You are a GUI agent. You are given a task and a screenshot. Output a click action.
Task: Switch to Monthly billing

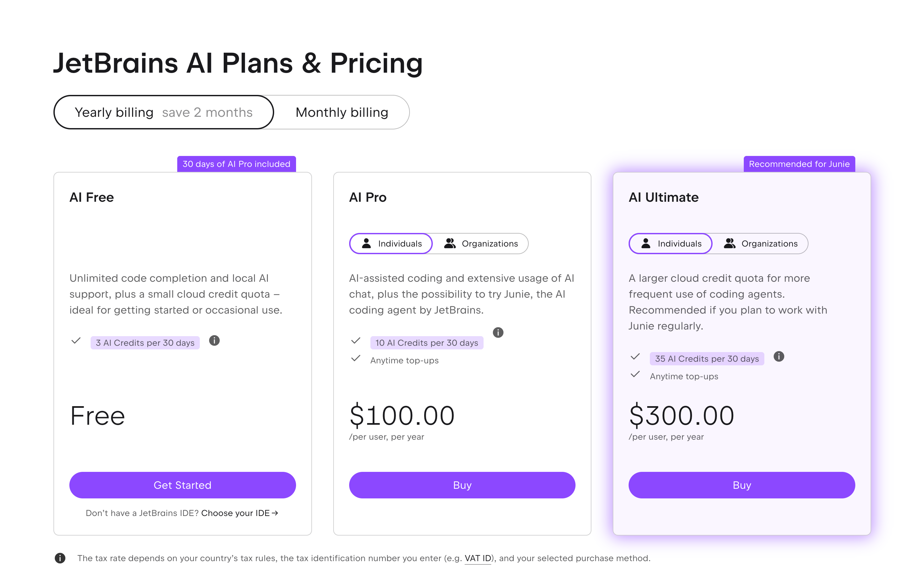pyautogui.click(x=342, y=112)
